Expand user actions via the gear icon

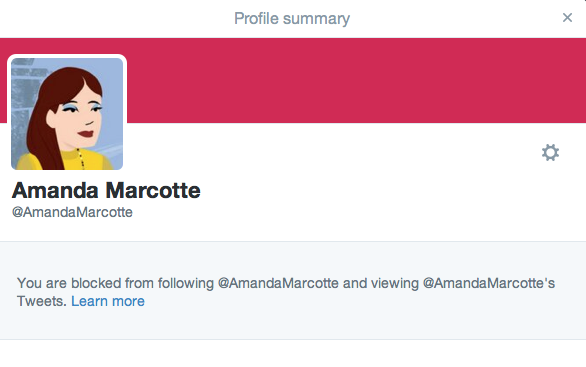(x=550, y=152)
